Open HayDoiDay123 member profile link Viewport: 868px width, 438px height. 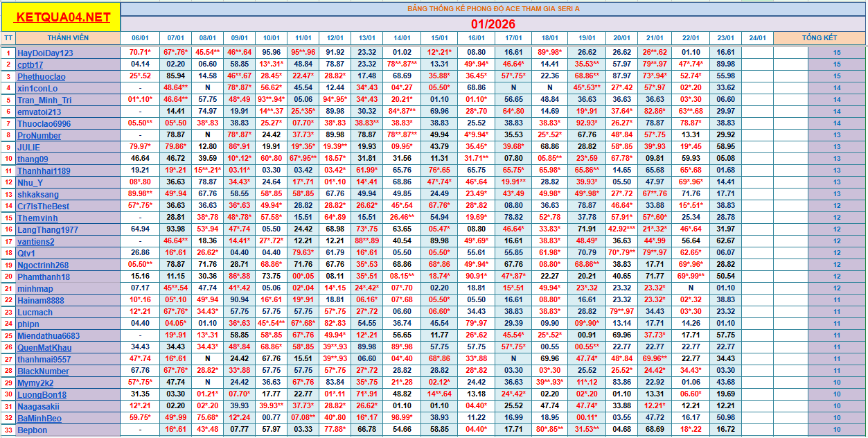45,53
